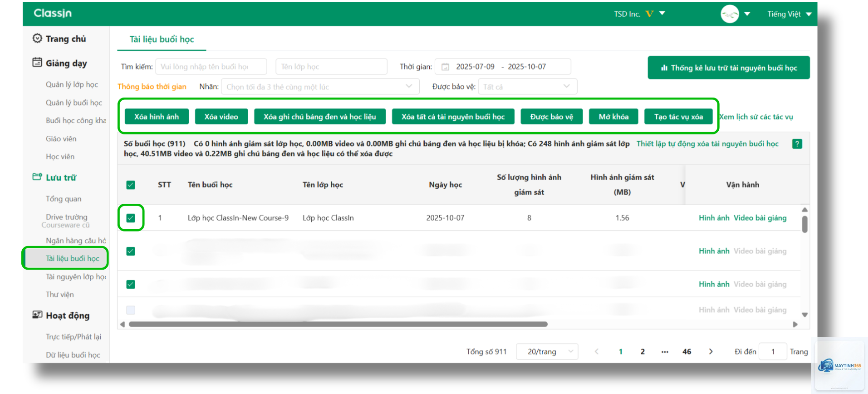Image resolution: width=868 pixels, height=394 pixels.
Task: Go to the next page arrow
Action: 711,351
